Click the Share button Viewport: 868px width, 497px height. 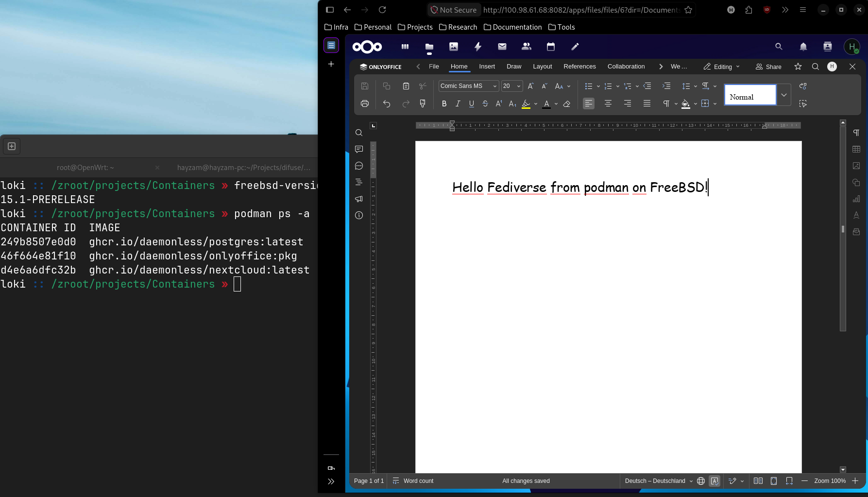point(768,67)
